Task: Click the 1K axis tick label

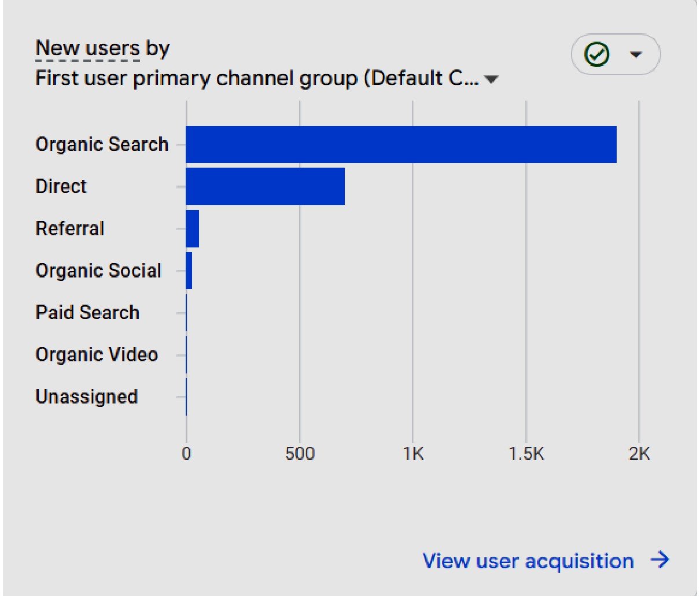Action: point(413,454)
